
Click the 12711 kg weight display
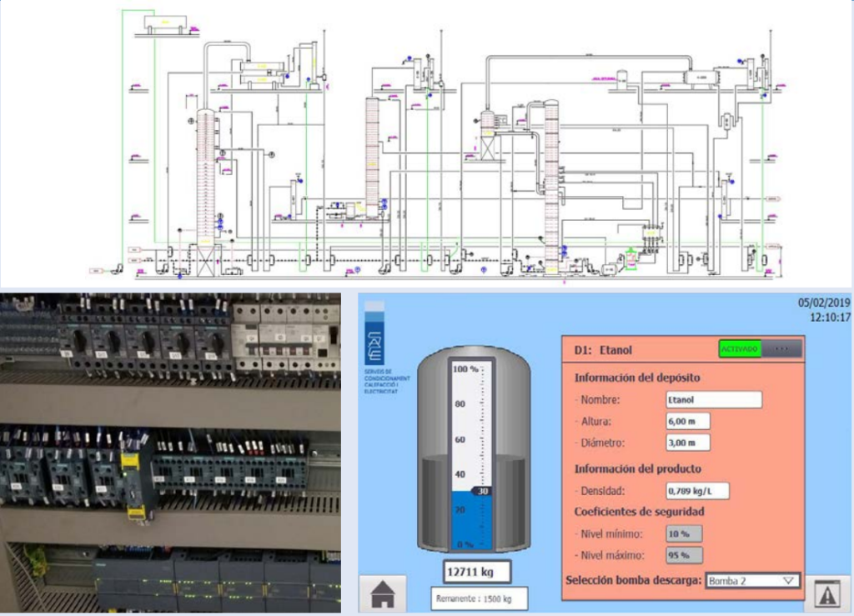472,572
